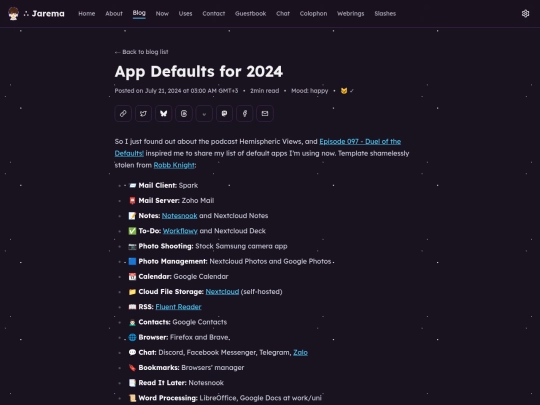Click the App Defaults for 2024 heading

pos(199,72)
